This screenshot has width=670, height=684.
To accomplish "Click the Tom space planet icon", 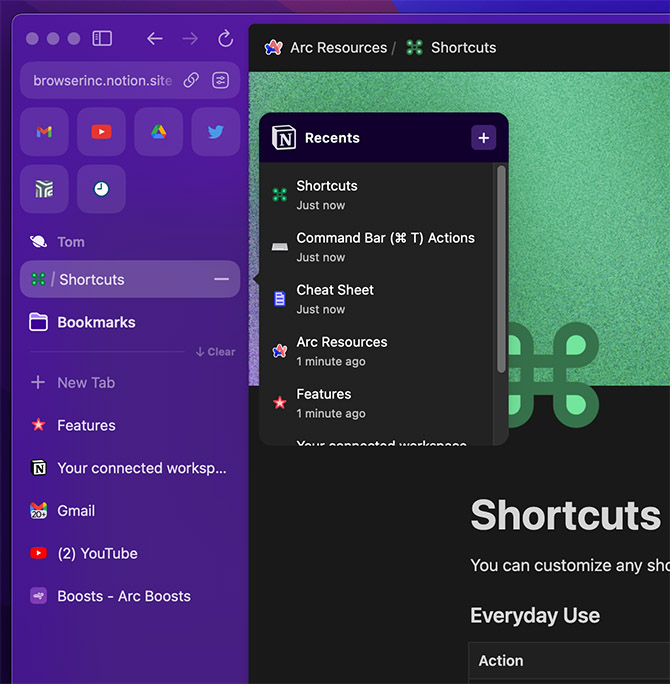I will coord(38,242).
